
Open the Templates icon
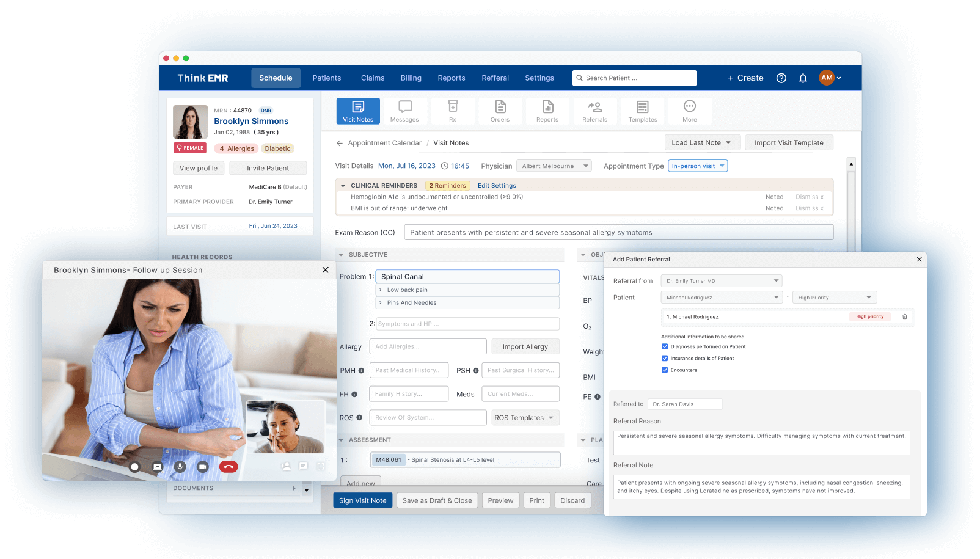[x=642, y=111]
